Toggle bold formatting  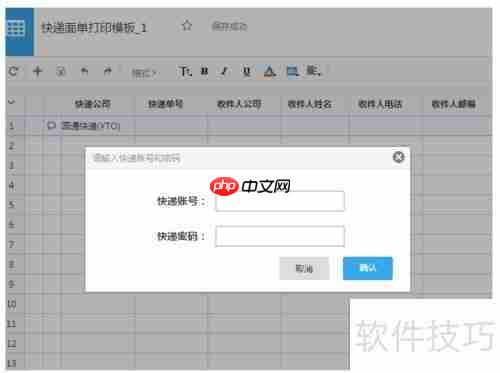[x=205, y=71]
